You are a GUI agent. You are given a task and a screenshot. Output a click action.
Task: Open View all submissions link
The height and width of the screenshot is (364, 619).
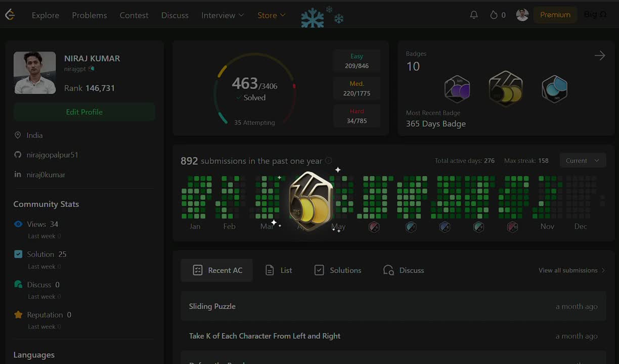(571, 270)
